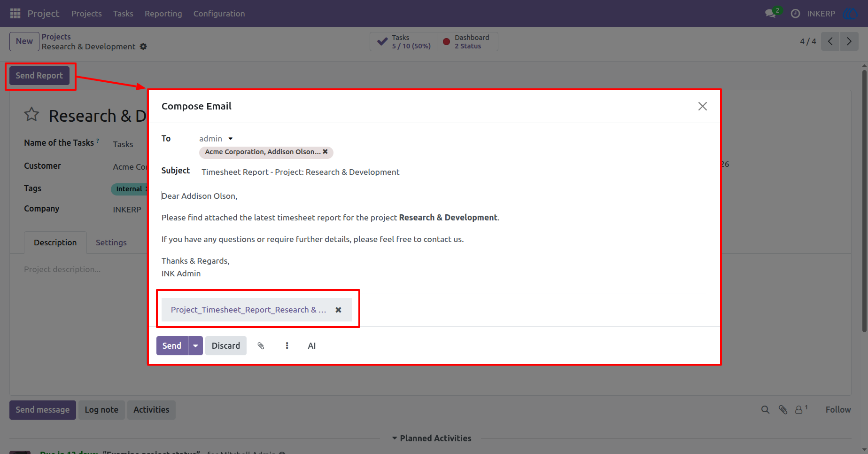Remove the Acme Corporation recipient tag

pyautogui.click(x=325, y=152)
